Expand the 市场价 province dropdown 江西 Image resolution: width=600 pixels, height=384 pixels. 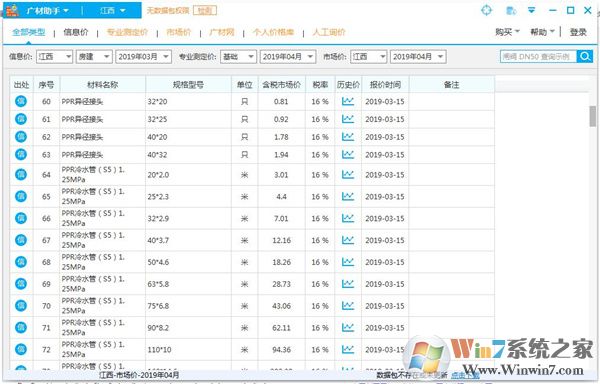(368, 57)
